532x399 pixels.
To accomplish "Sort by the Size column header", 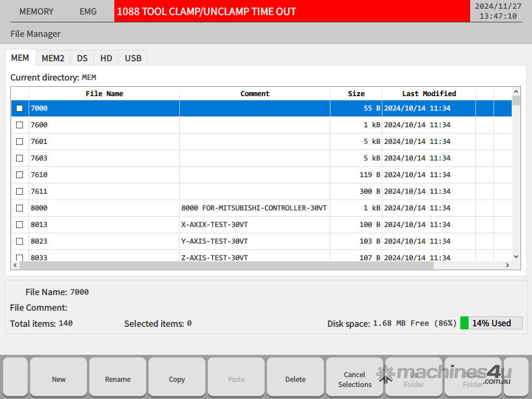I will [356, 94].
